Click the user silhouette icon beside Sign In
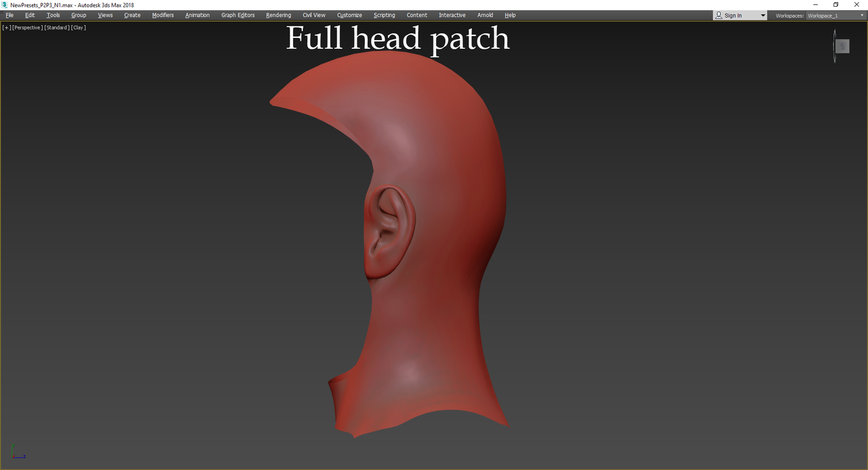The height and width of the screenshot is (470, 868). pyautogui.click(x=719, y=15)
